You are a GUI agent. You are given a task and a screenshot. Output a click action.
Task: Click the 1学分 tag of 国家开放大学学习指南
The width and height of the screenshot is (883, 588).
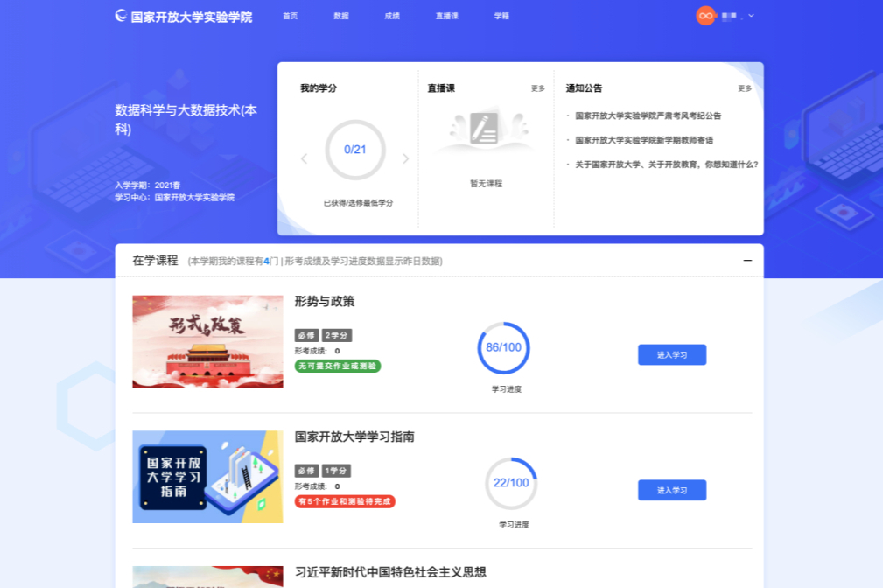[336, 471]
